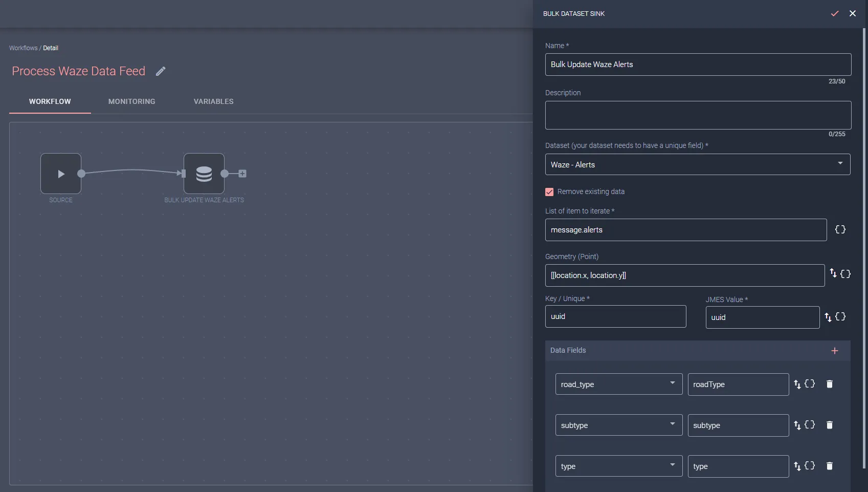Delete the subtype data field
The width and height of the screenshot is (868, 492).
point(830,425)
